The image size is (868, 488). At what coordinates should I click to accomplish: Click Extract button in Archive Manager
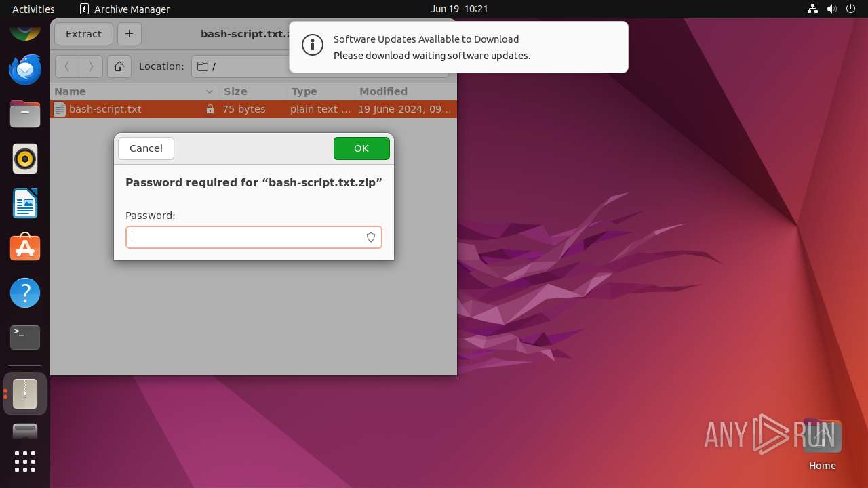[x=83, y=34]
